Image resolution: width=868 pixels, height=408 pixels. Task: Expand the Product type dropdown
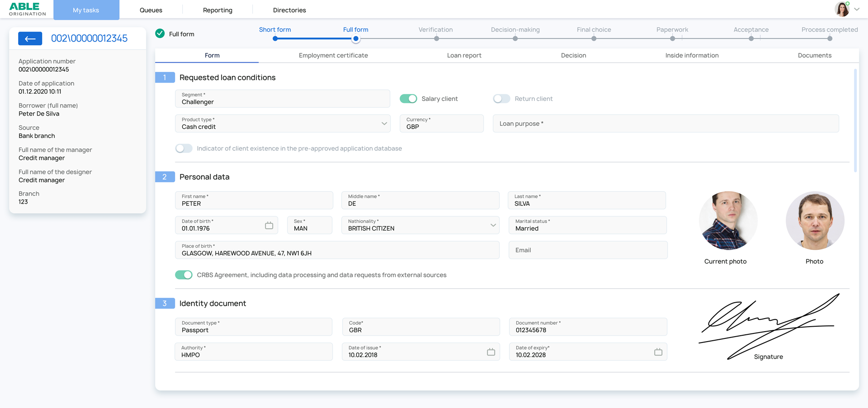click(384, 123)
